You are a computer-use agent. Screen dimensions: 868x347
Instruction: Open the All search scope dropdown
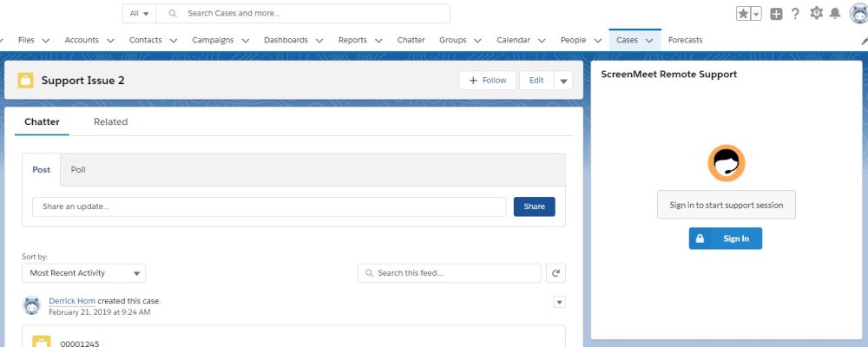139,13
